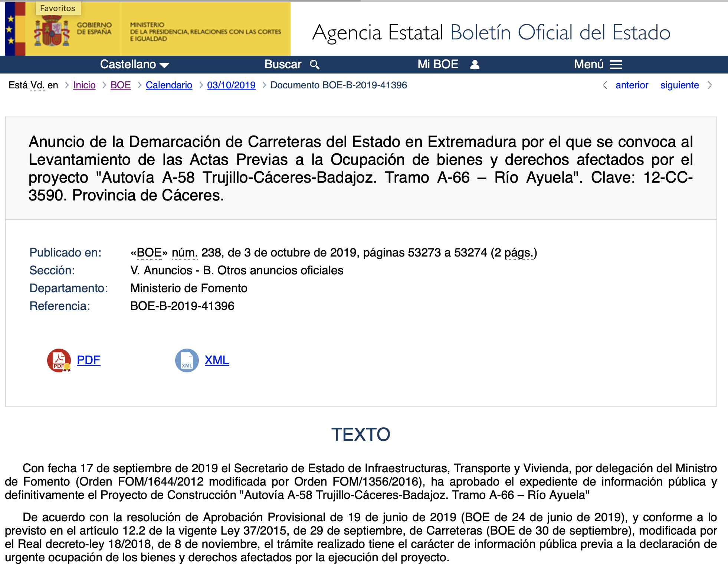Viewport: 728px width, 568px height.
Task: Click the TEXTO section heading
Action: (361, 434)
